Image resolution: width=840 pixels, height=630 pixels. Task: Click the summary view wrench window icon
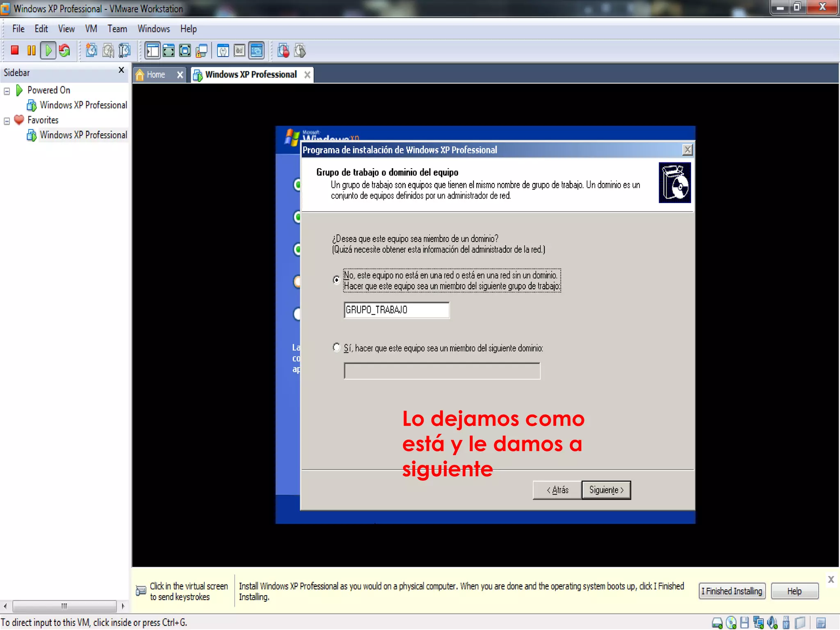(223, 50)
